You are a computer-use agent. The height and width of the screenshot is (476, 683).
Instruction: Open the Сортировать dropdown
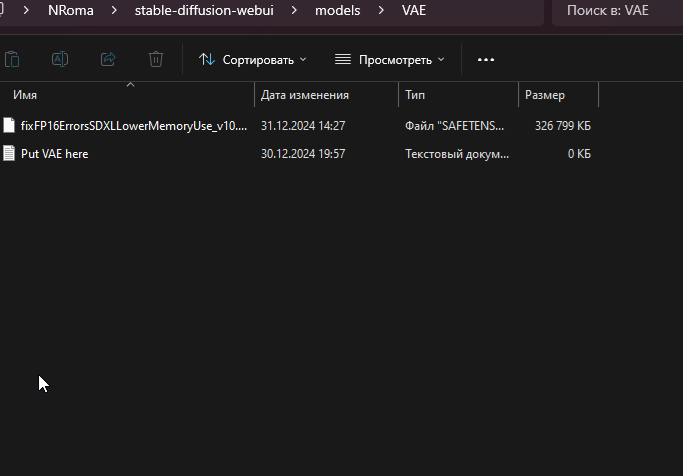pos(253,60)
